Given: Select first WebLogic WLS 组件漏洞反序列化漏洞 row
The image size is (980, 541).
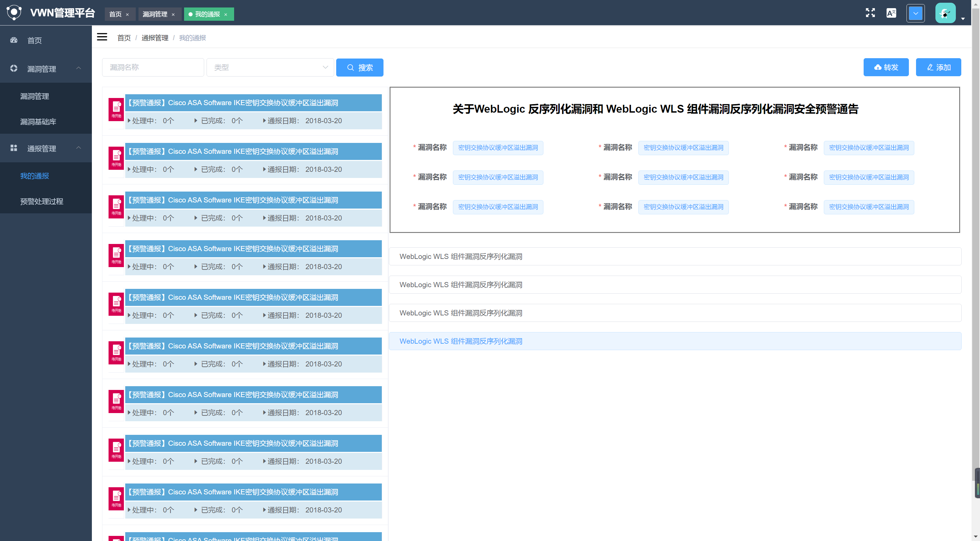Looking at the screenshot, I should (x=675, y=257).
